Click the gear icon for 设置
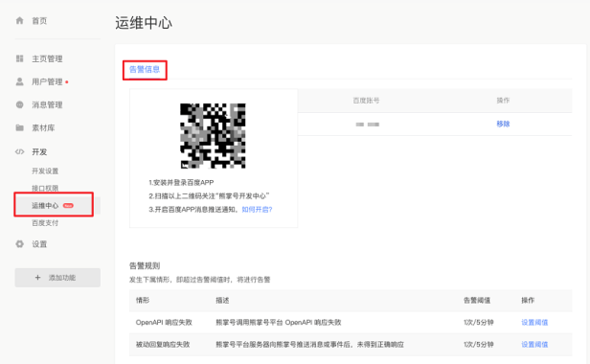This screenshot has height=364, width=590. pyautogui.click(x=19, y=244)
